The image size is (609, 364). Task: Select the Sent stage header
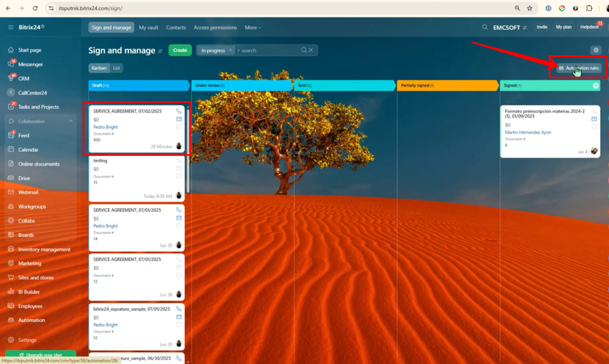tap(344, 86)
